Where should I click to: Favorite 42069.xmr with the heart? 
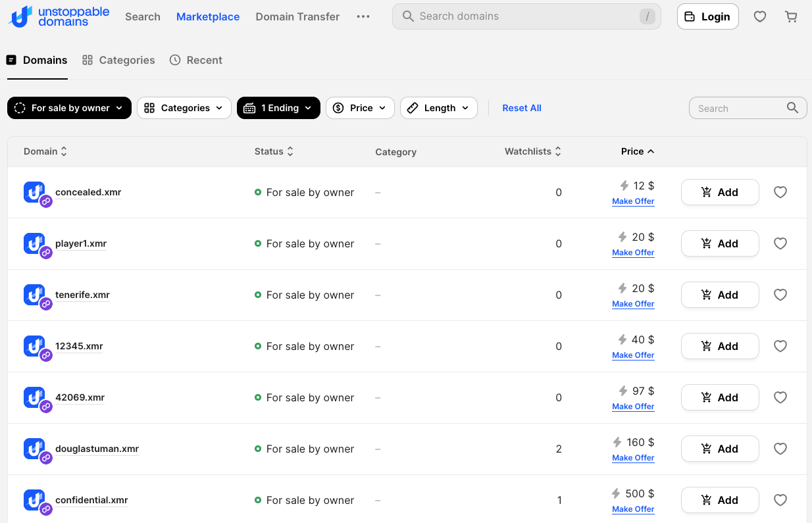point(780,397)
